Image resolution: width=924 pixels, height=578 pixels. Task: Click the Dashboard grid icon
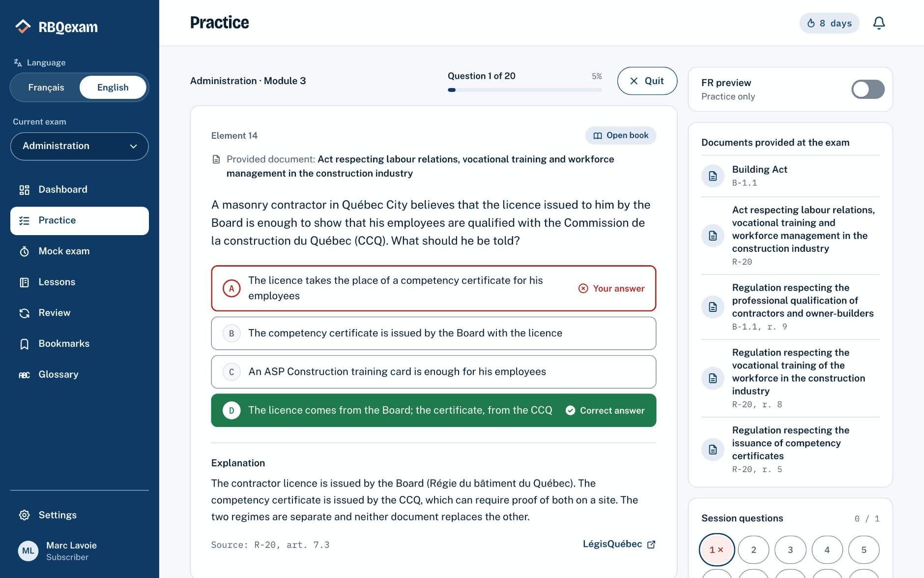(24, 190)
